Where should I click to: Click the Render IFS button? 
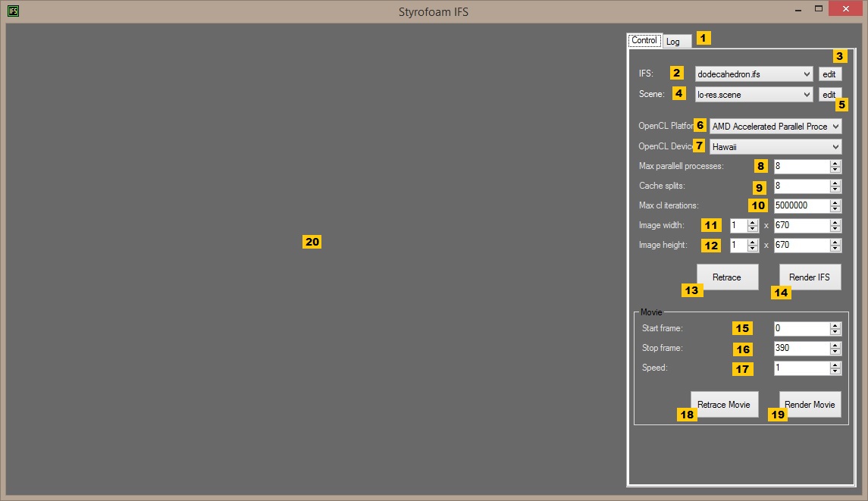coord(810,277)
